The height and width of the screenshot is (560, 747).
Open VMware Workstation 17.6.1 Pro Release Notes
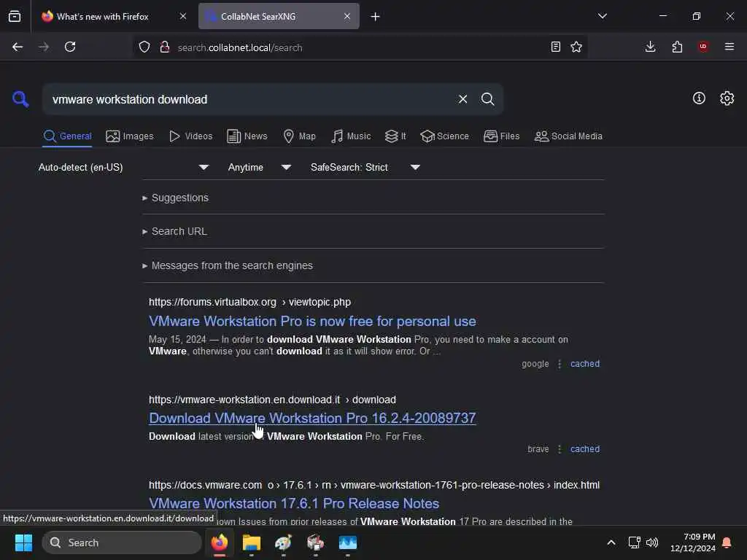coord(294,503)
